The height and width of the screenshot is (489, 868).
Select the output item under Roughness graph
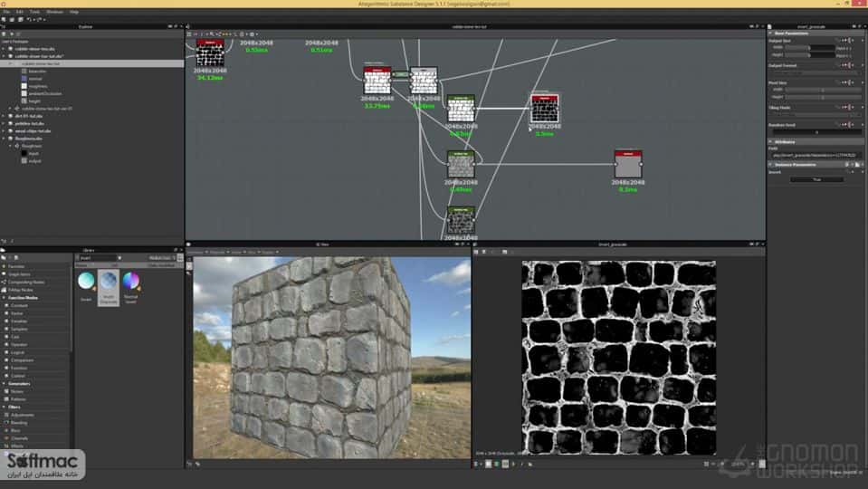pyautogui.click(x=35, y=161)
